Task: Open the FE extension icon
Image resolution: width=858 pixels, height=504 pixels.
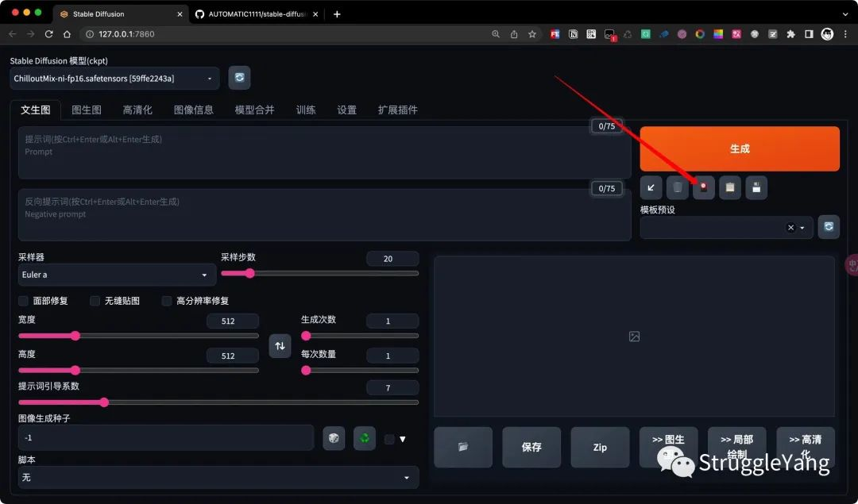Action: (555, 34)
